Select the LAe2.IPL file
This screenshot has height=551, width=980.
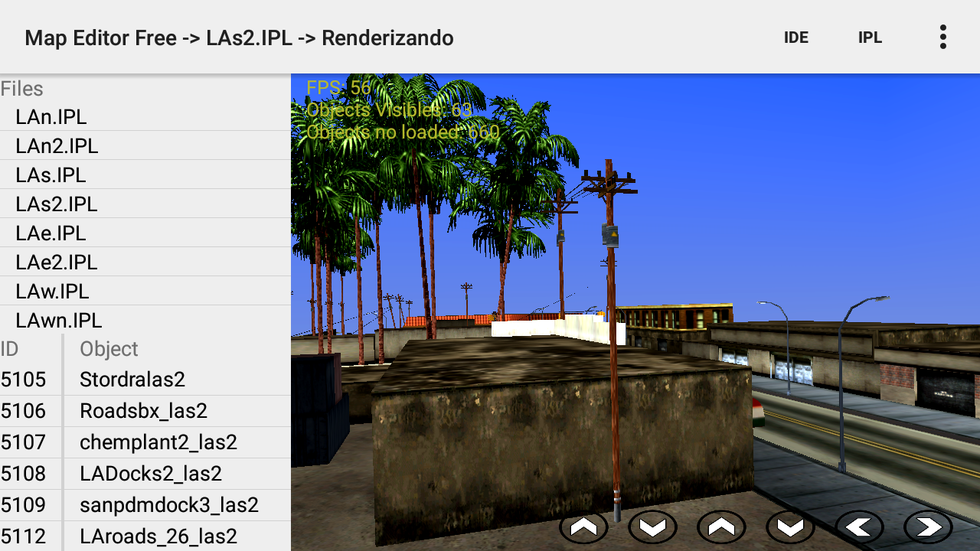click(145, 262)
